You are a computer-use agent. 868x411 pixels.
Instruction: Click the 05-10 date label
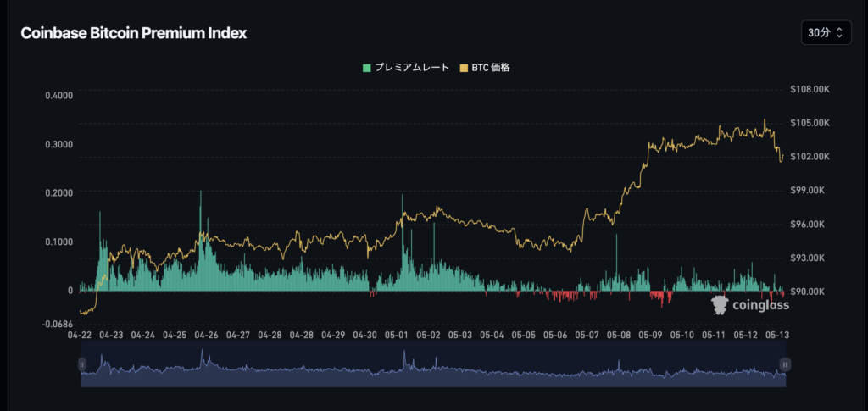[682, 335]
